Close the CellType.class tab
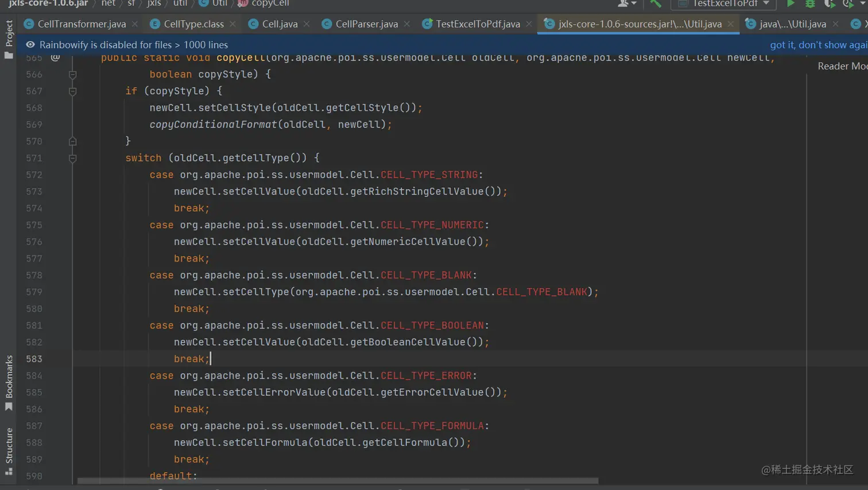The width and height of the screenshot is (868, 490). pyautogui.click(x=232, y=24)
